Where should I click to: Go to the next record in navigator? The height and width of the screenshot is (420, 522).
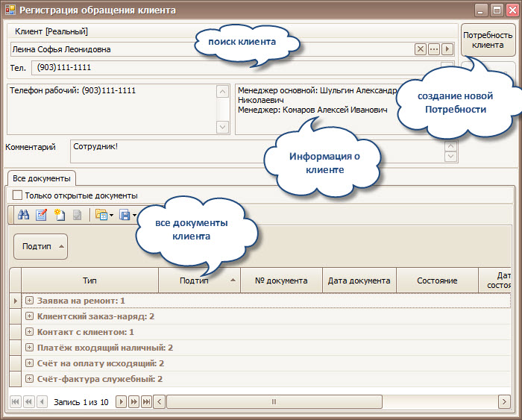click(x=121, y=402)
